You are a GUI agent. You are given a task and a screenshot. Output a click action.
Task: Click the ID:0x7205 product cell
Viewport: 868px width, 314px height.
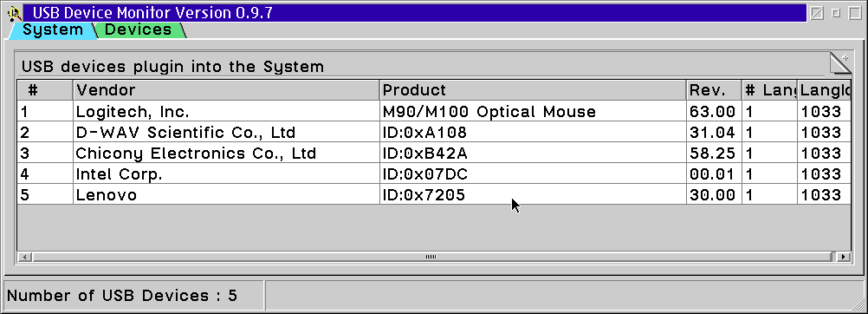coord(533,194)
